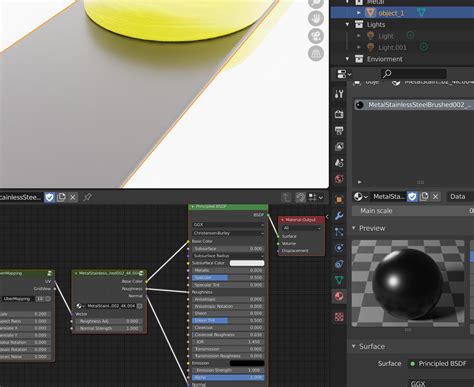Pin the node editor material
The image size is (474, 387).
click(x=87, y=197)
